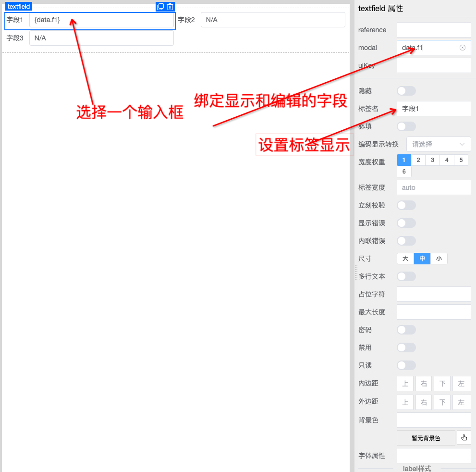Click the delete trash icon on the textfield

170,6
